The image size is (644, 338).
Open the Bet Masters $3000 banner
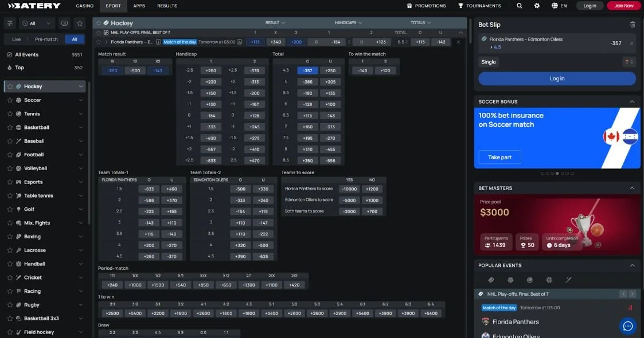pyautogui.click(x=557, y=225)
